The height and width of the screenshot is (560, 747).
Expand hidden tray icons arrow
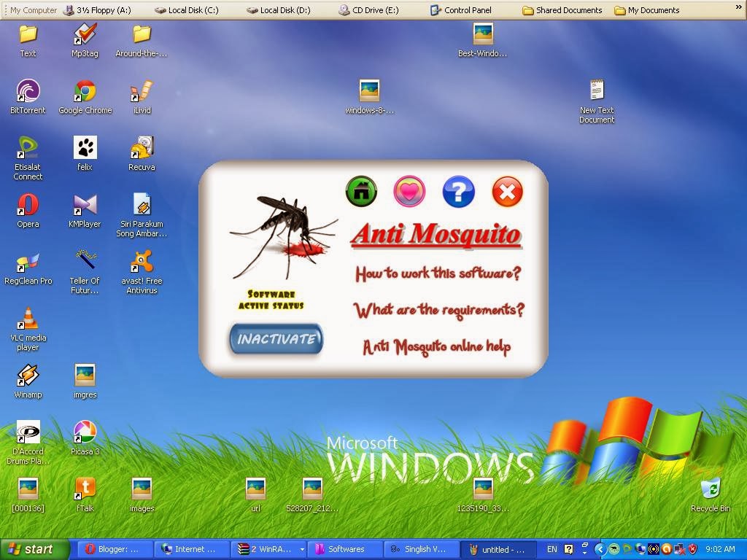click(600, 550)
